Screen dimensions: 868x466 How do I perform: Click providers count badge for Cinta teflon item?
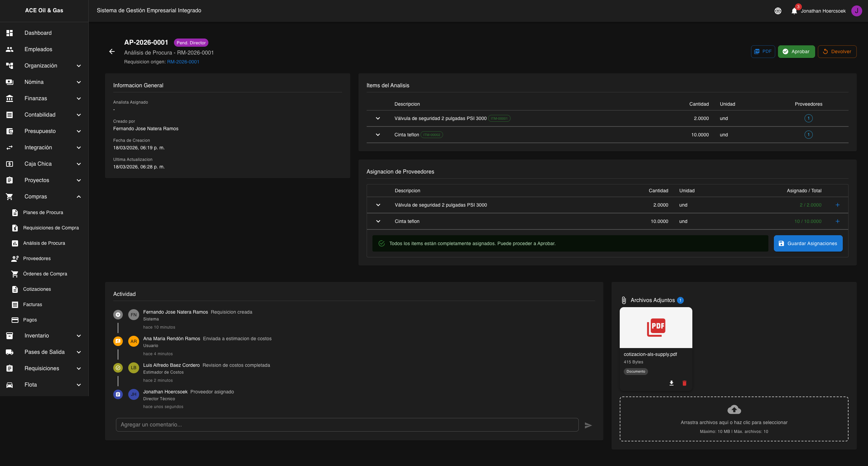(808, 135)
